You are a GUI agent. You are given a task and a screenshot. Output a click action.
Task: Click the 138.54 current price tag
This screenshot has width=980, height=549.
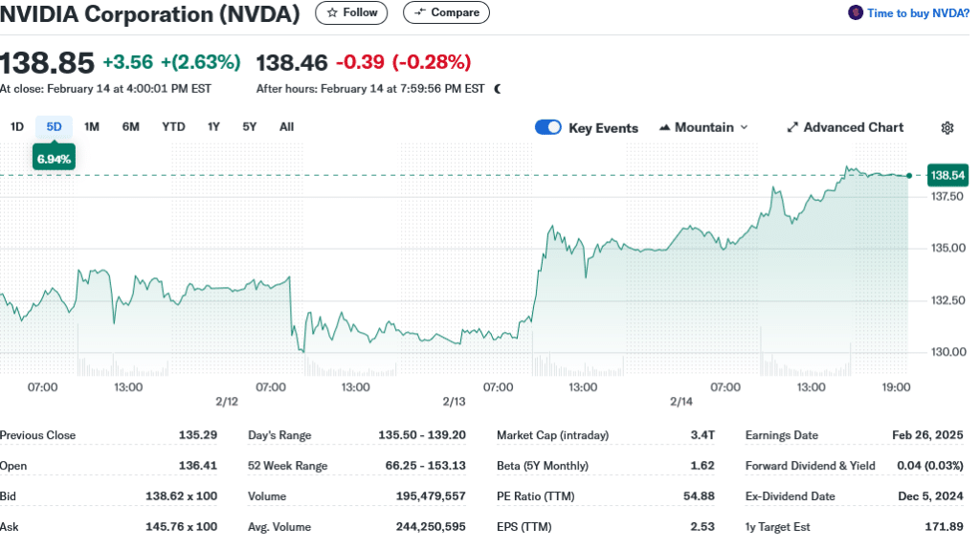tap(947, 175)
